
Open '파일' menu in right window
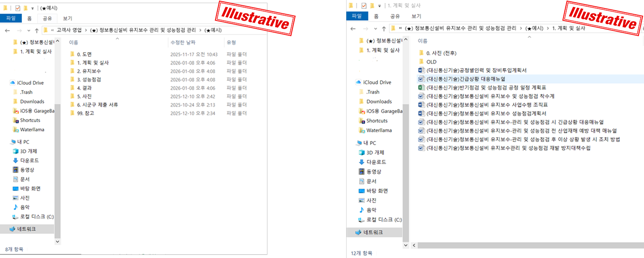(x=357, y=16)
